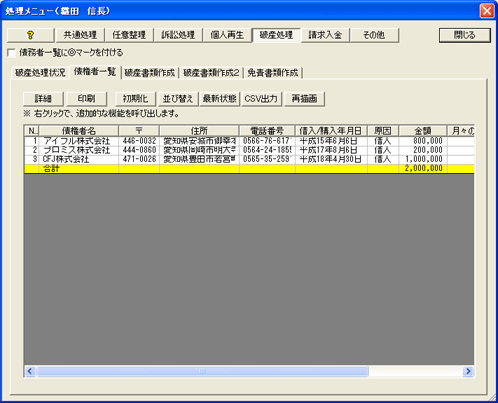Sort by the 金額 column header
The image size is (498, 403).
coord(423,131)
